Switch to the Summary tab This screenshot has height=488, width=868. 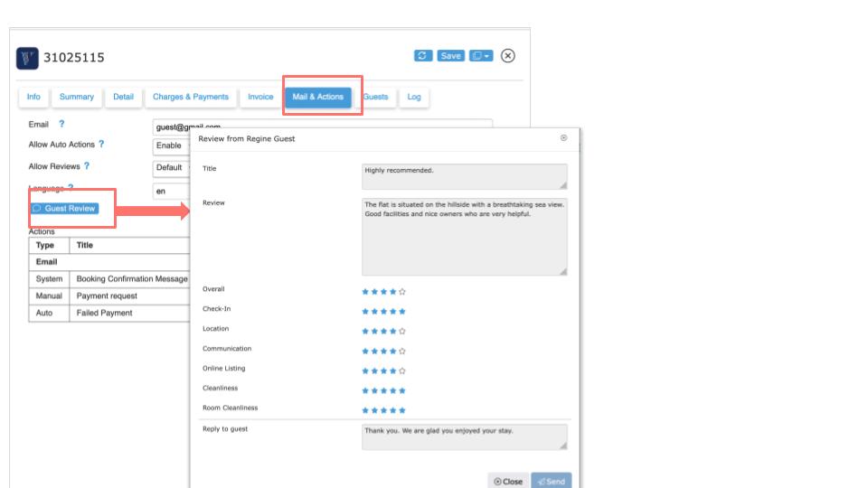tap(76, 97)
